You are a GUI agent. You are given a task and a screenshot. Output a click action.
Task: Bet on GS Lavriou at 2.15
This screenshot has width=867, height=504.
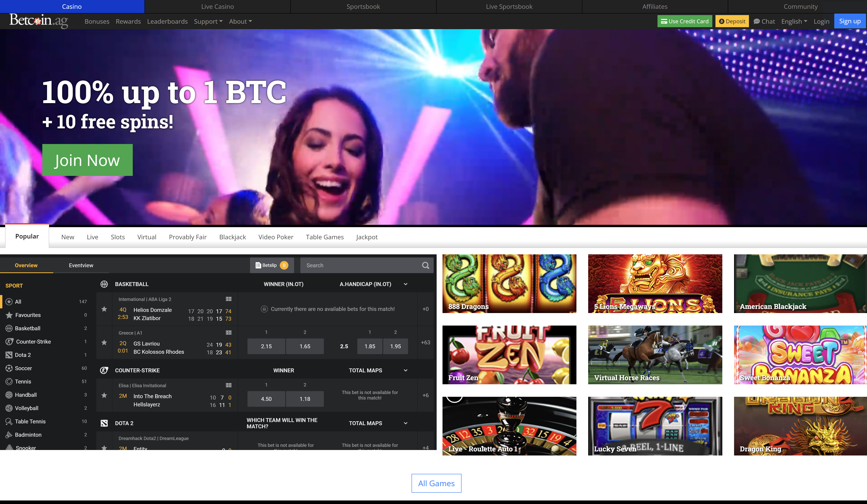(x=266, y=346)
